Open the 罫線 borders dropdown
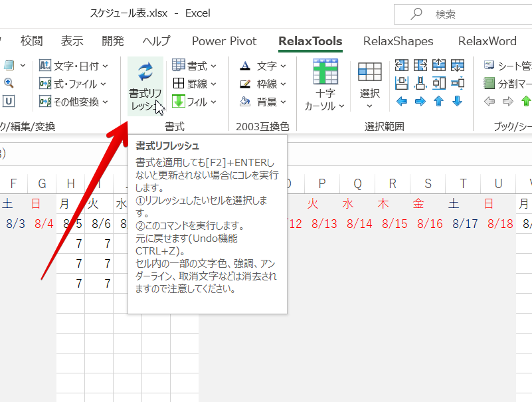This screenshot has width=532, height=402. [194, 84]
